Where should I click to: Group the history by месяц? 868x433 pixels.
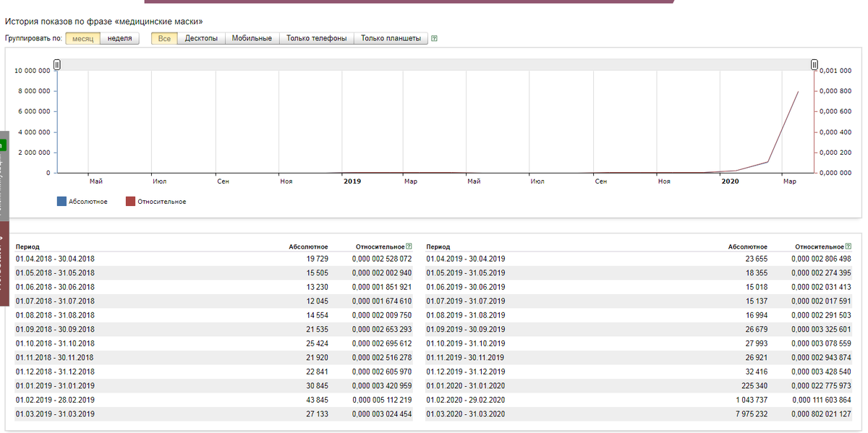82,38
